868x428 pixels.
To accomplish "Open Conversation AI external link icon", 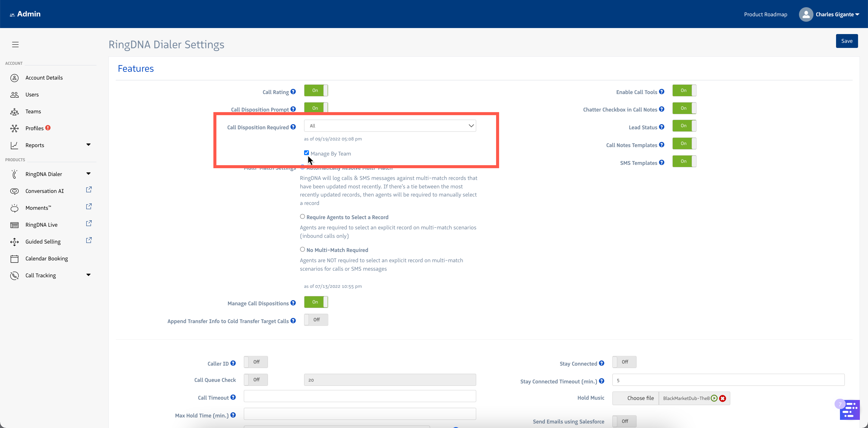I will pos(89,190).
